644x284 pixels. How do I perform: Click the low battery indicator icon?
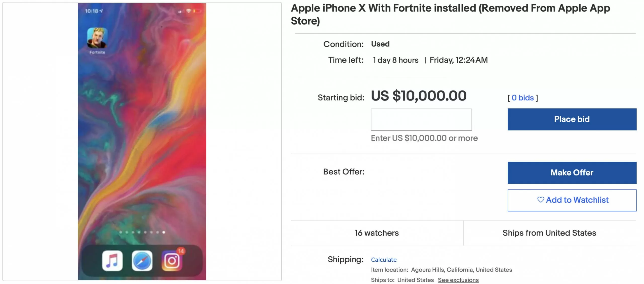[197, 11]
